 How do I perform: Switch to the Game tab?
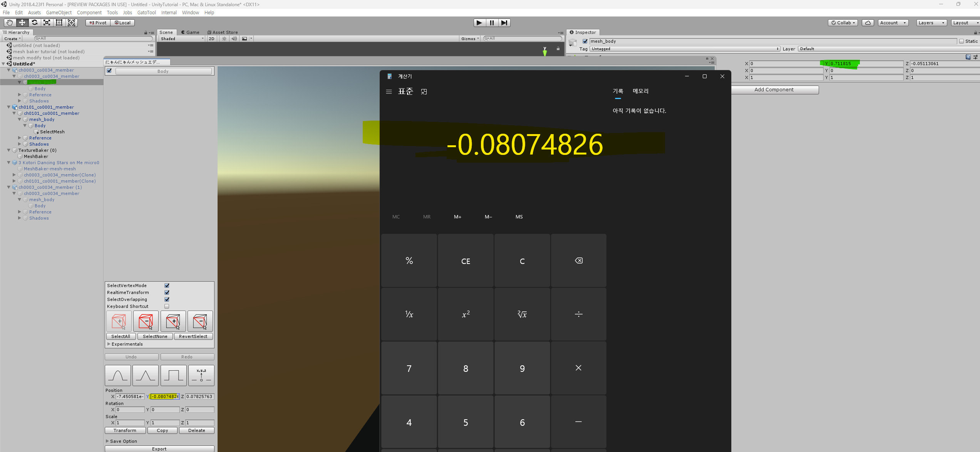click(190, 32)
